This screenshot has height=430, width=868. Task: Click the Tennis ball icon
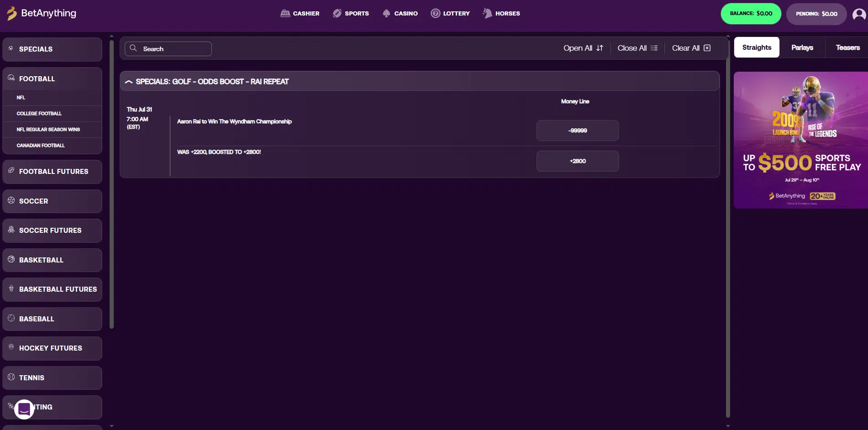pos(11,377)
